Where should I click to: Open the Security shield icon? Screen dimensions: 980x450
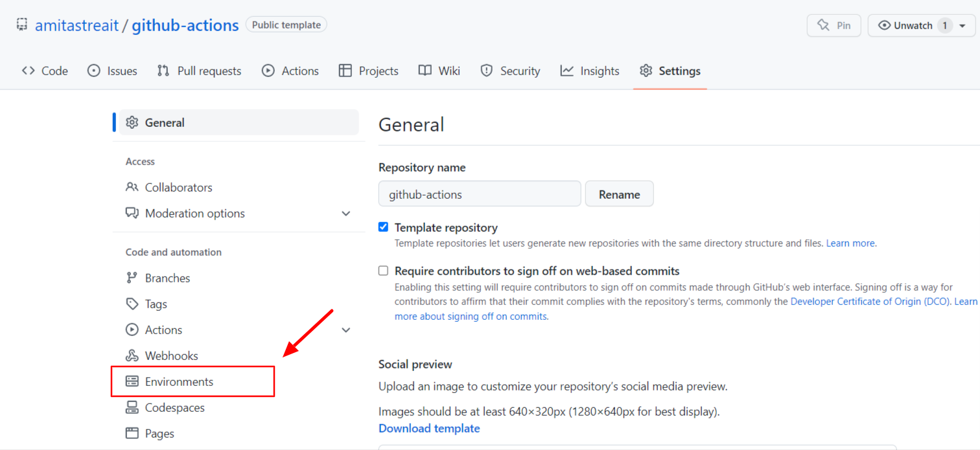click(487, 71)
